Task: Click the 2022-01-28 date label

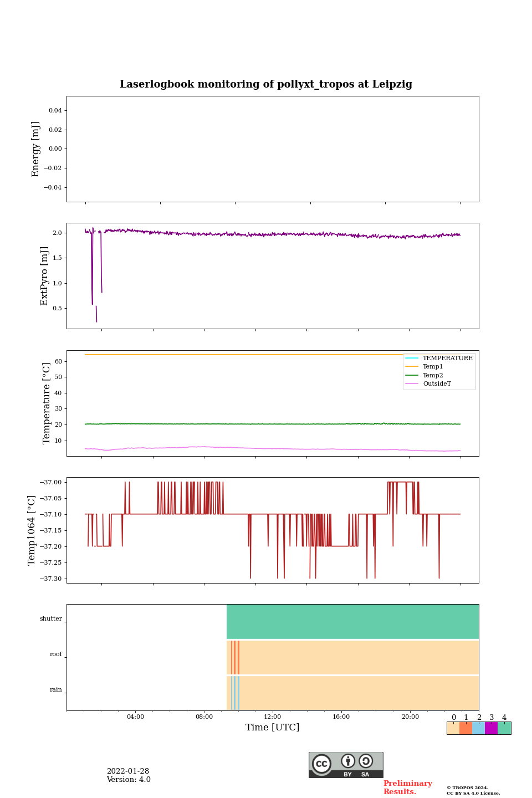Action: click(x=128, y=771)
